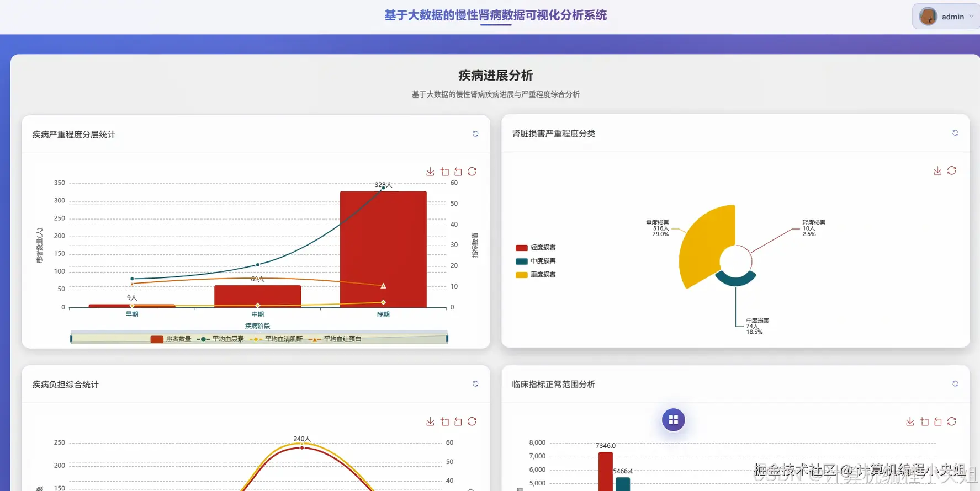Restore the severity stratification chart
Screen dimensions: 980x491
(x=472, y=172)
